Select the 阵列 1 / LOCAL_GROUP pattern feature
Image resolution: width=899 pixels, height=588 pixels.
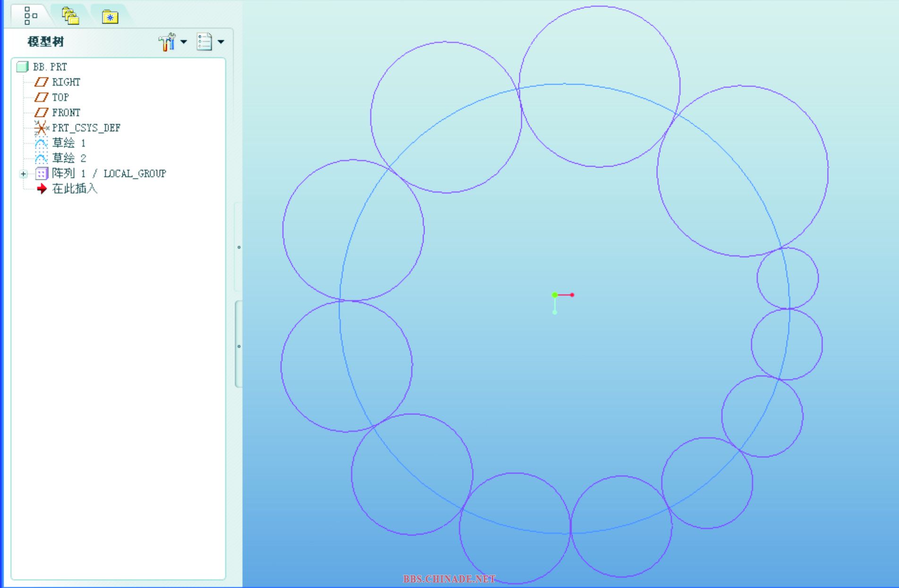tap(109, 173)
